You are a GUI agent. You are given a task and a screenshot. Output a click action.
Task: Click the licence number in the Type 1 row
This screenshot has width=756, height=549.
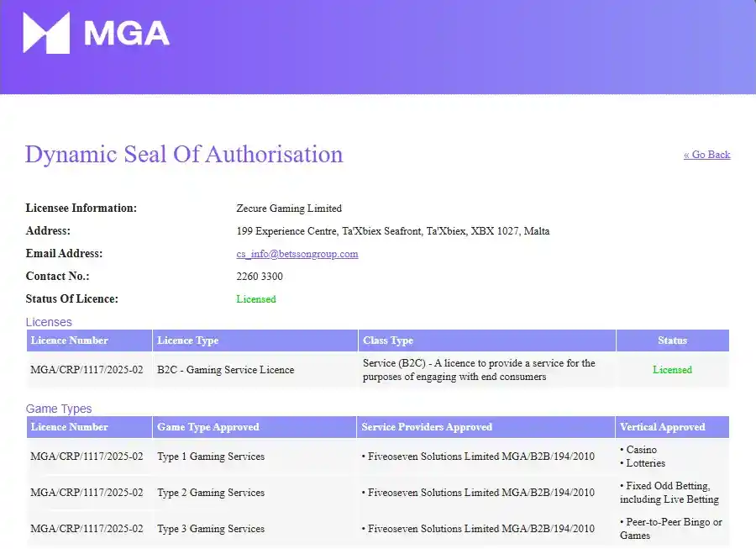[87, 457]
